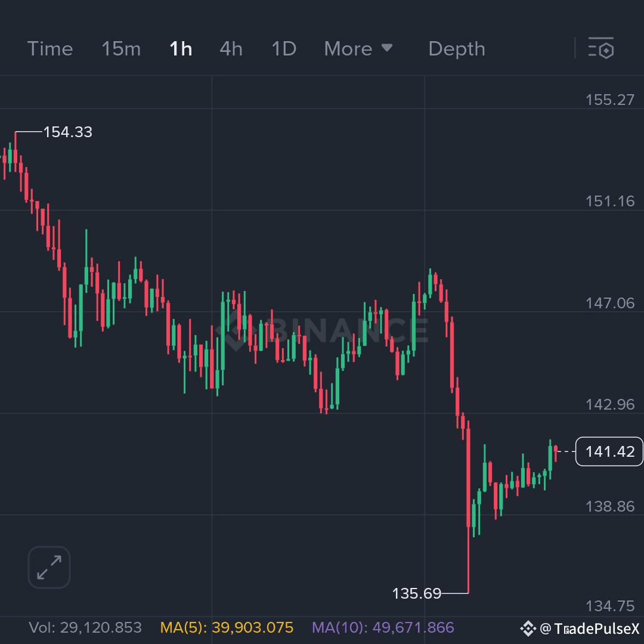Open the @TradePulseX profile link
The image size is (644, 644).
[x=590, y=628]
